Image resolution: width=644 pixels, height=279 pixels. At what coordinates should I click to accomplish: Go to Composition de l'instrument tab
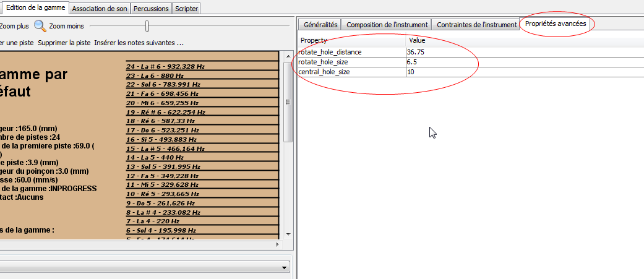387,25
